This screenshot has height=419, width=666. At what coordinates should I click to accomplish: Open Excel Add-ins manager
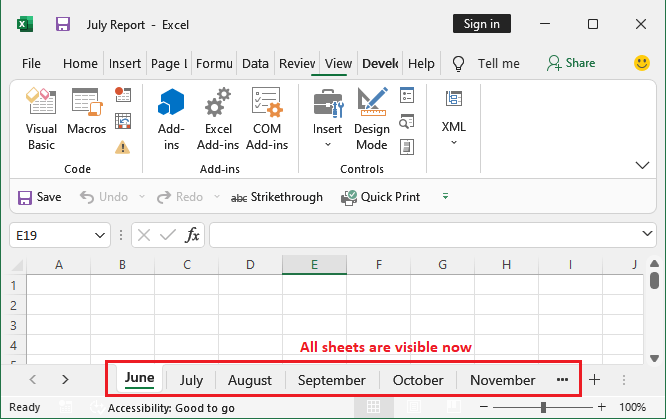click(218, 119)
